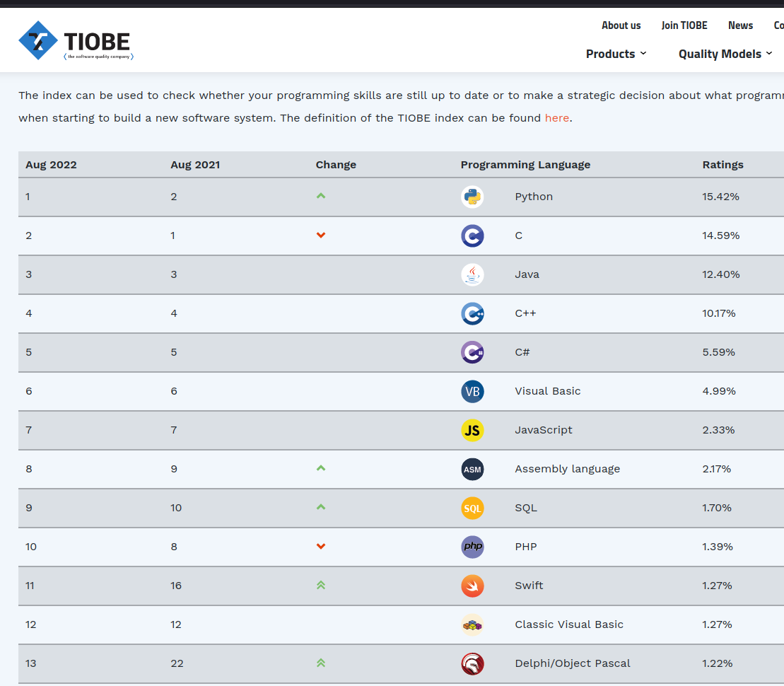Select the Assembly language name text
784x686 pixels.
tap(568, 469)
